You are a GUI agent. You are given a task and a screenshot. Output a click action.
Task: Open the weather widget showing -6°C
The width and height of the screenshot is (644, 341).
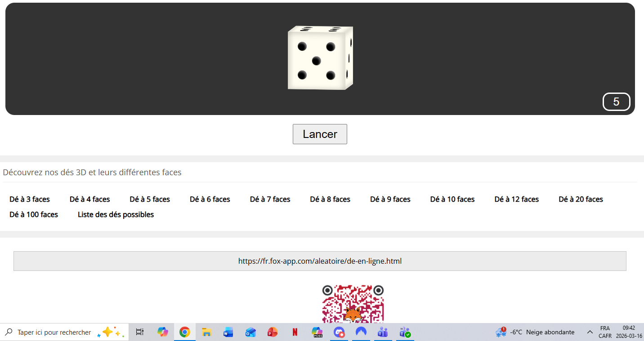(x=535, y=332)
